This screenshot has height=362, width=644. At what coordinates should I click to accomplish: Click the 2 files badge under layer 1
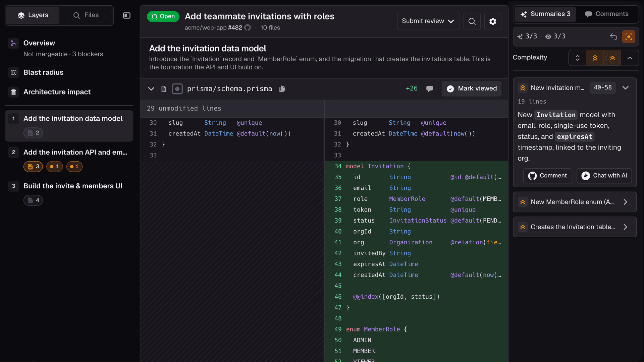click(33, 133)
